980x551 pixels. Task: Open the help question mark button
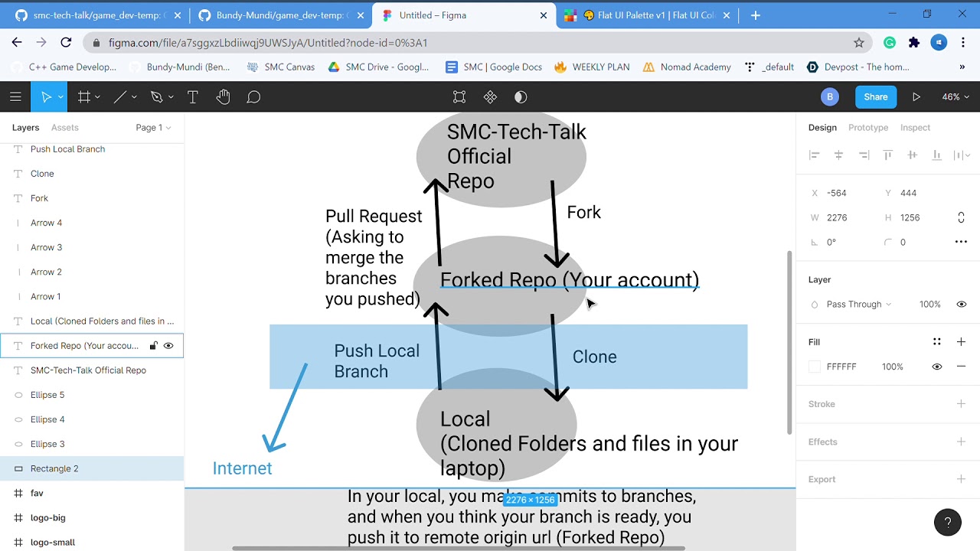click(948, 523)
